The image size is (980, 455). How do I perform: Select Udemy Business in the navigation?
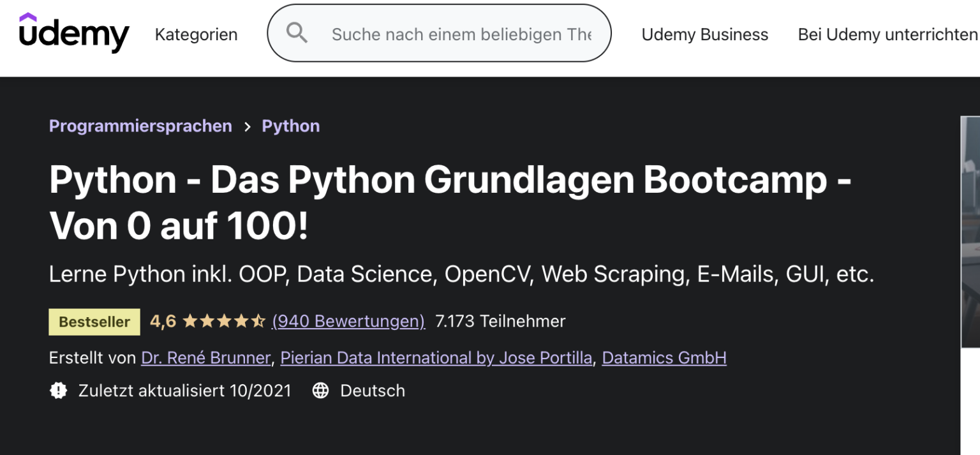704,34
